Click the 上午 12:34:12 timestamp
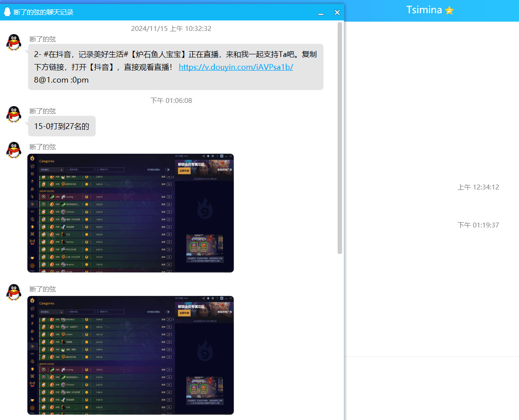Image resolution: width=519 pixels, height=420 pixels. tap(478, 187)
